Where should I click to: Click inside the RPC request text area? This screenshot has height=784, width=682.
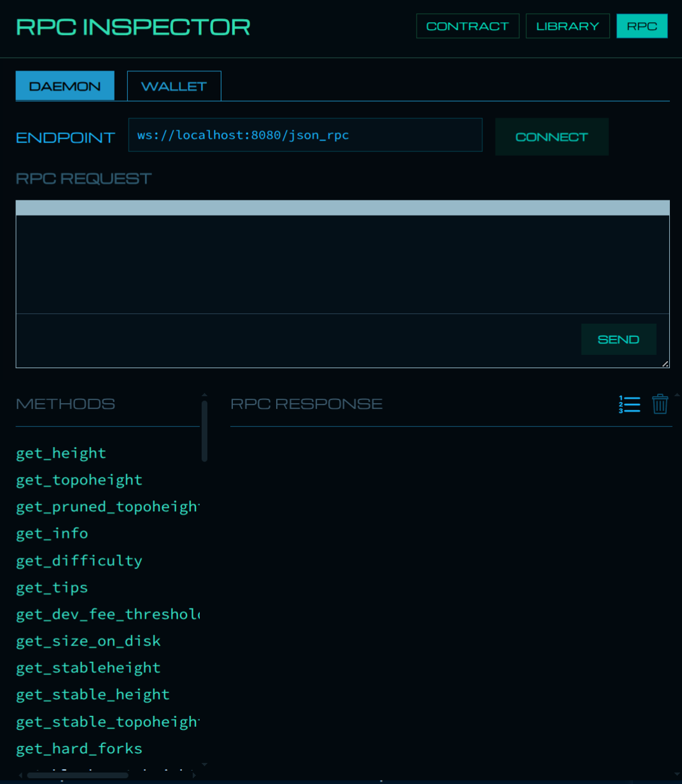(x=342, y=264)
